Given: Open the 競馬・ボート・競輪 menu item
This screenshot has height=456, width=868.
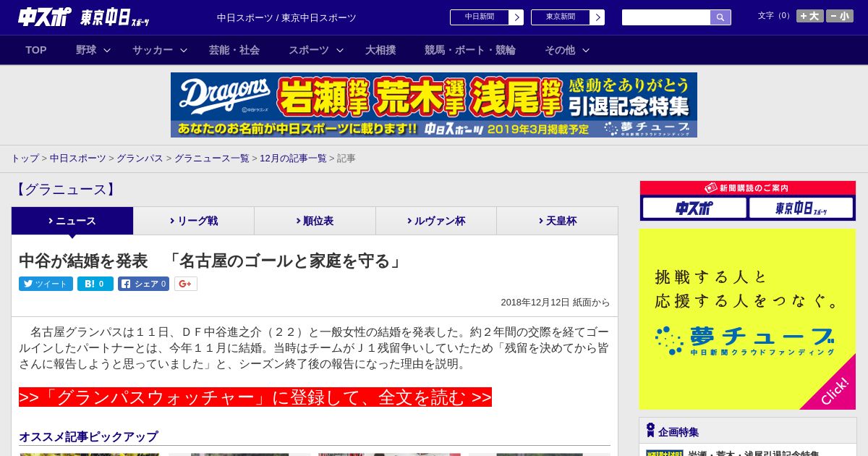Looking at the screenshot, I should (470, 50).
